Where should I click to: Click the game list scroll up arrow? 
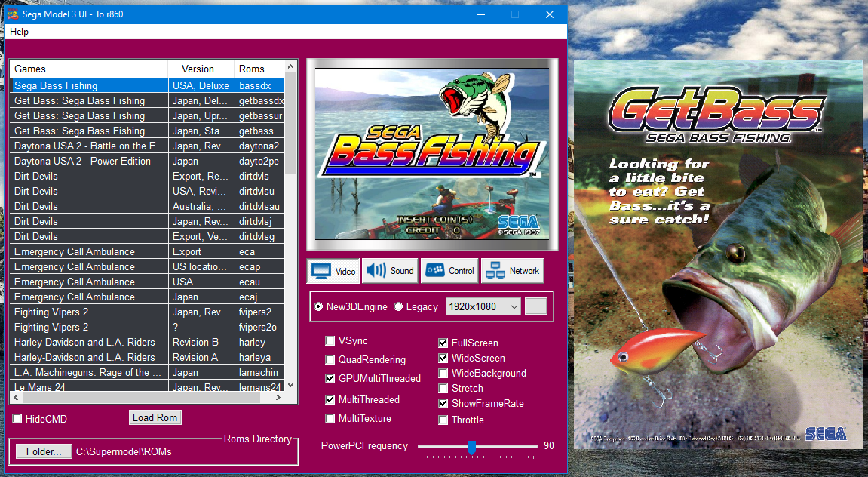click(x=290, y=67)
